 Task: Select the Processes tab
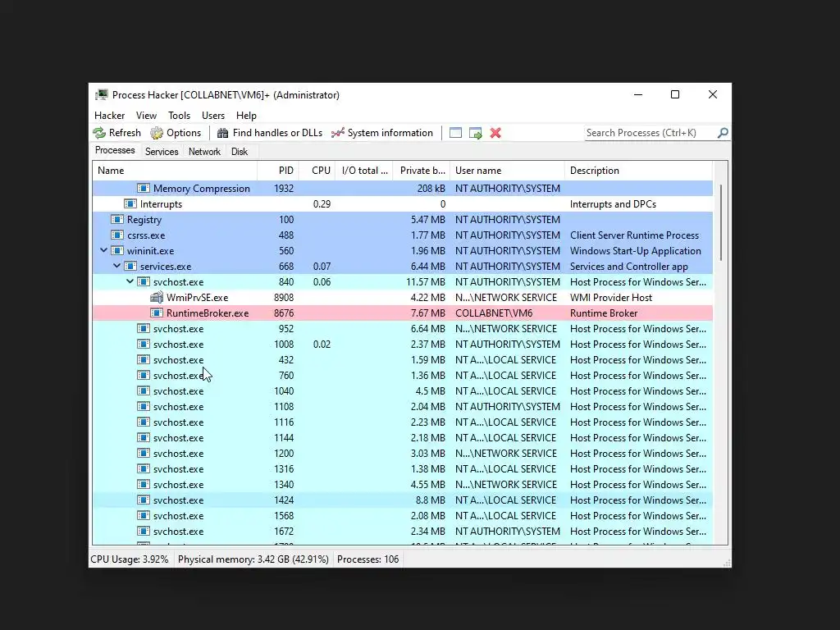point(115,151)
